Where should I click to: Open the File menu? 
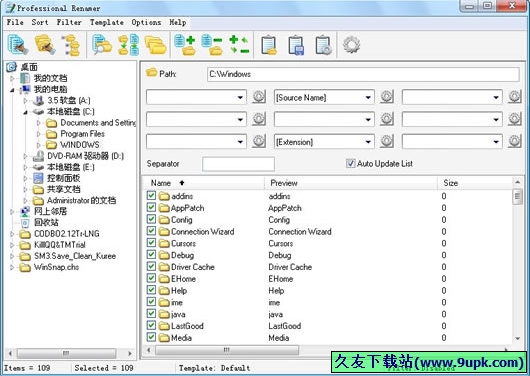(15, 22)
